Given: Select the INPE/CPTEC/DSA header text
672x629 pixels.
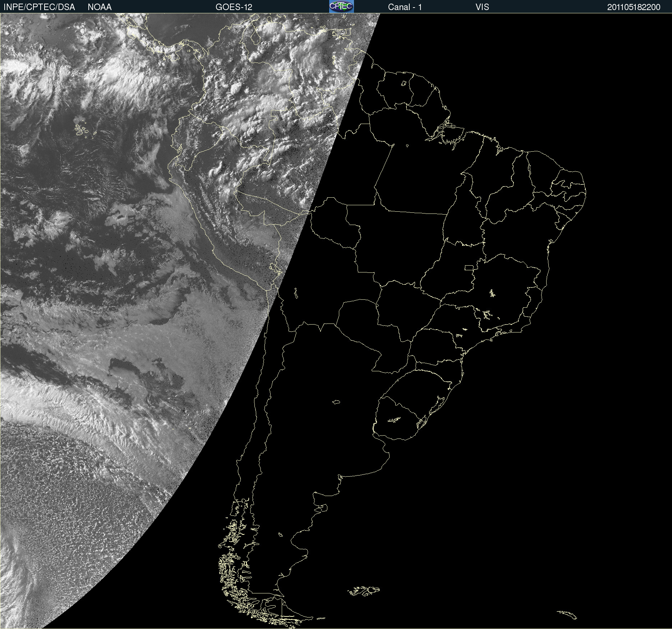Looking at the screenshot, I should point(39,7).
